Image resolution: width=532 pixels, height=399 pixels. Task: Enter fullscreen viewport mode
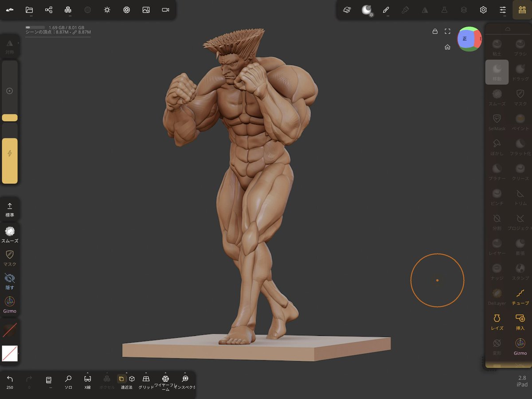[x=447, y=31]
